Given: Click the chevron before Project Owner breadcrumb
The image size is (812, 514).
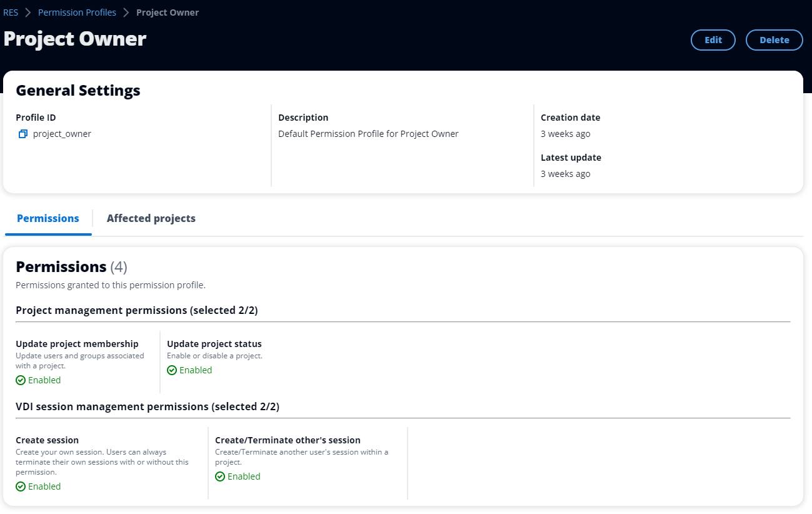Looking at the screenshot, I should click(125, 12).
